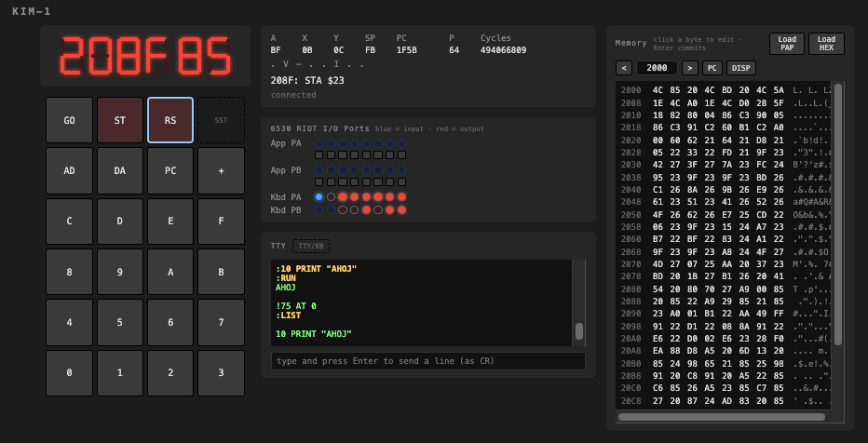Click the + increment key
This screenshot has width=868, height=443.
coord(221,171)
